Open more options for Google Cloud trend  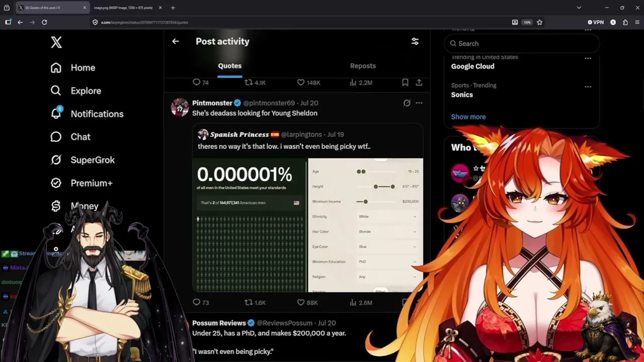588,58
